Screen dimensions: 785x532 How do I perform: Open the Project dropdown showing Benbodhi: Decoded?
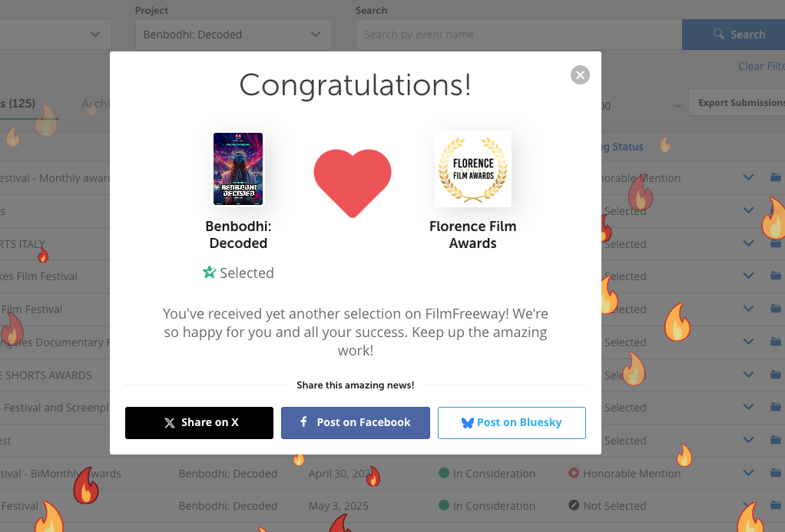click(234, 35)
